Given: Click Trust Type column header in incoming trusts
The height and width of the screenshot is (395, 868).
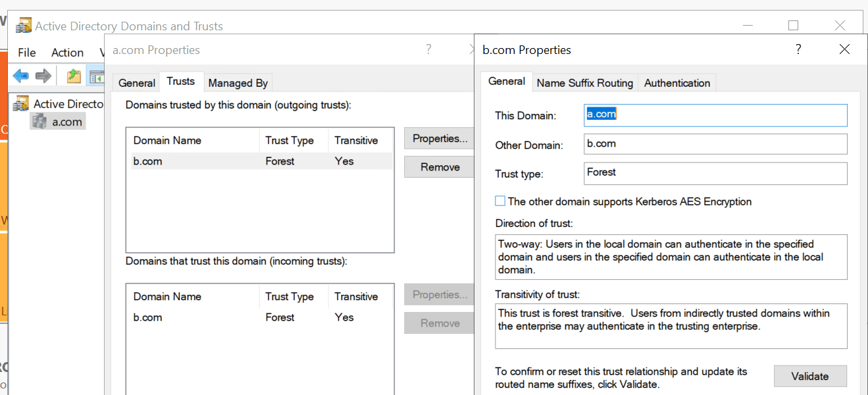Looking at the screenshot, I should (294, 296).
